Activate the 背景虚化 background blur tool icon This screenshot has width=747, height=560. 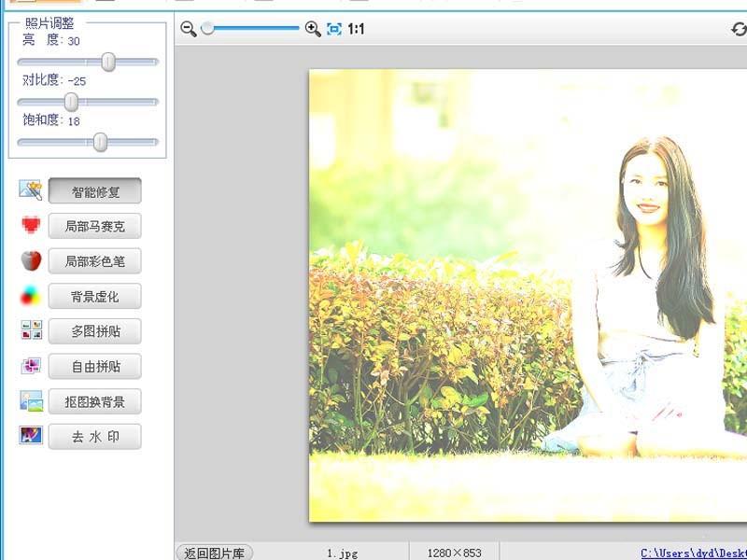tap(29, 296)
